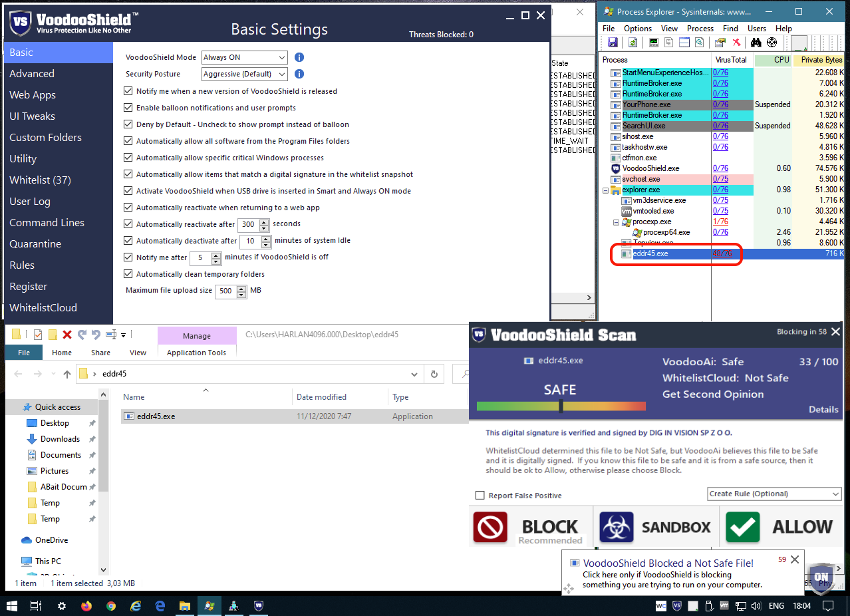Open the Create Rule (Optional) dropdown
Viewport: 850px width, 616px height.
775,494
